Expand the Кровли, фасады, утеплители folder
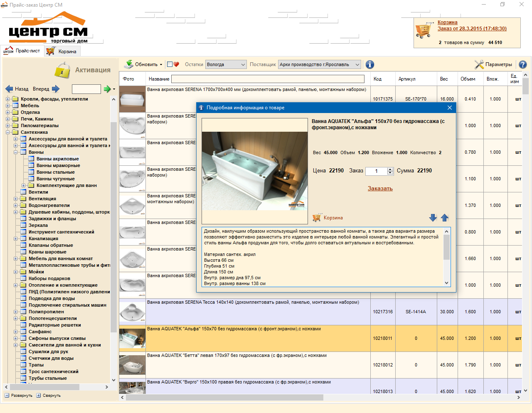 pos(7,99)
